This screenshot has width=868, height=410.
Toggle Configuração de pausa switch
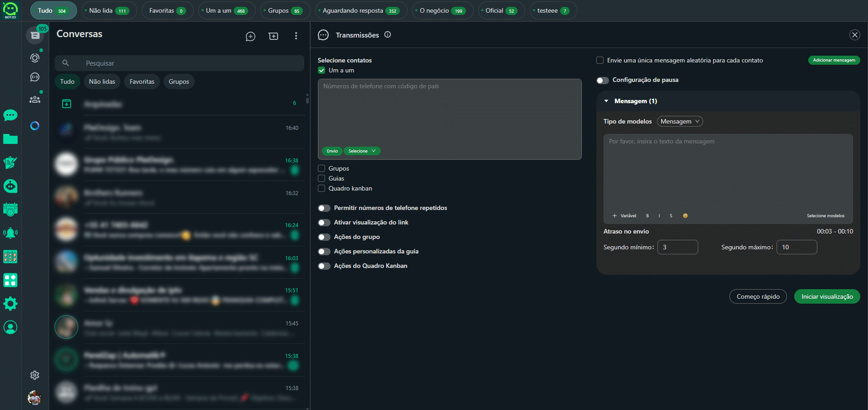602,80
